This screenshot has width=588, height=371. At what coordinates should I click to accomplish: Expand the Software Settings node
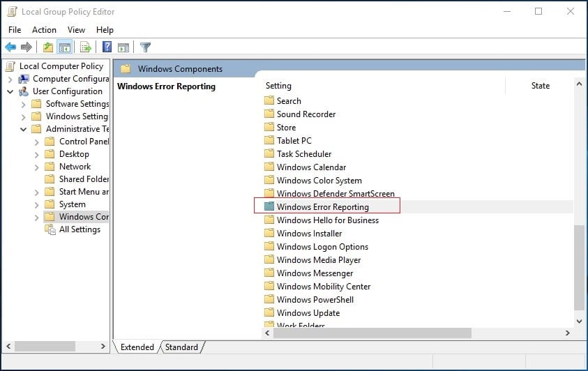pos(24,105)
